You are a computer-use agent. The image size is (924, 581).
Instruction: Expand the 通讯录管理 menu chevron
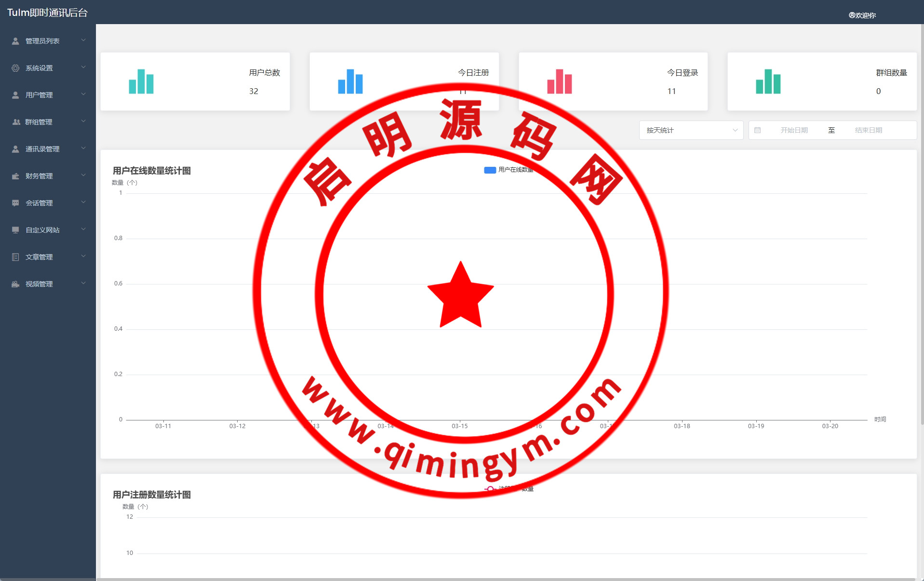[x=83, y=149]
